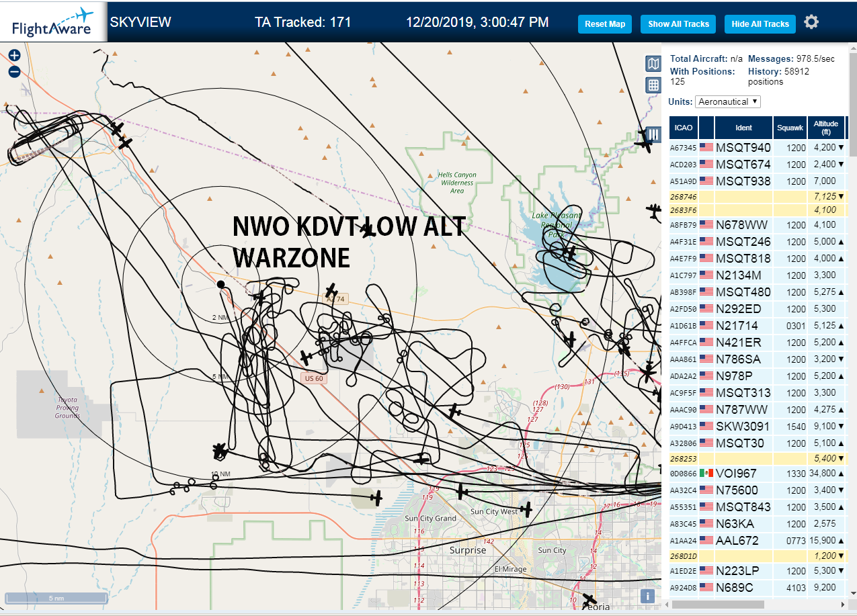
Task: Select the aircraft icon over Lake Pleasant
Action: 570,253
